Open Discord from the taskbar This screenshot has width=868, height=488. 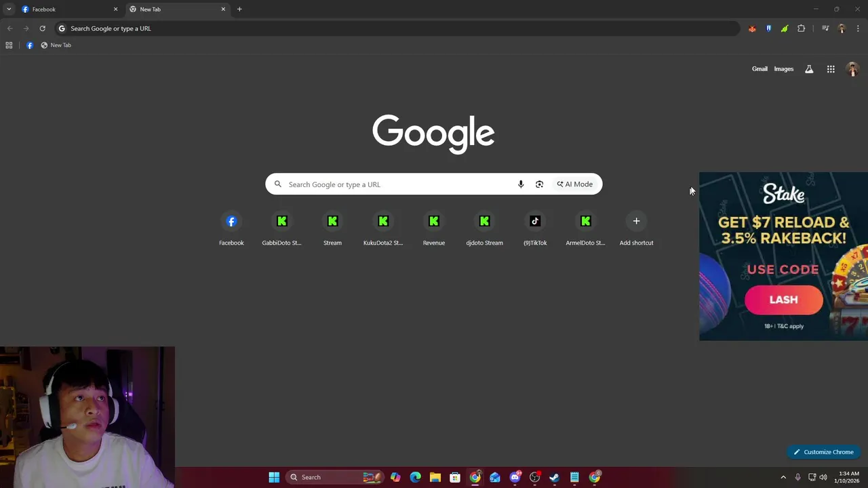[515, 477]
